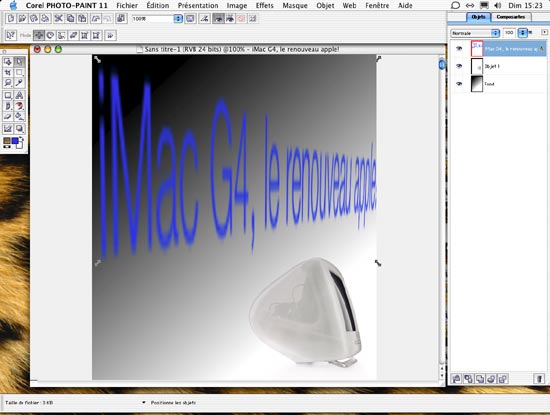Click the rotate mode icon in property bar

pyautogui.click(x=51, y=35)
